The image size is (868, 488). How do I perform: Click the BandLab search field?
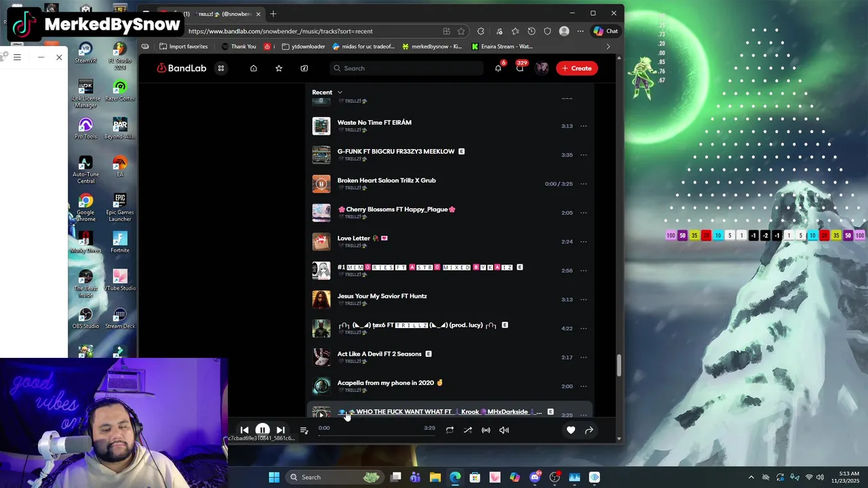click(406, 68)
